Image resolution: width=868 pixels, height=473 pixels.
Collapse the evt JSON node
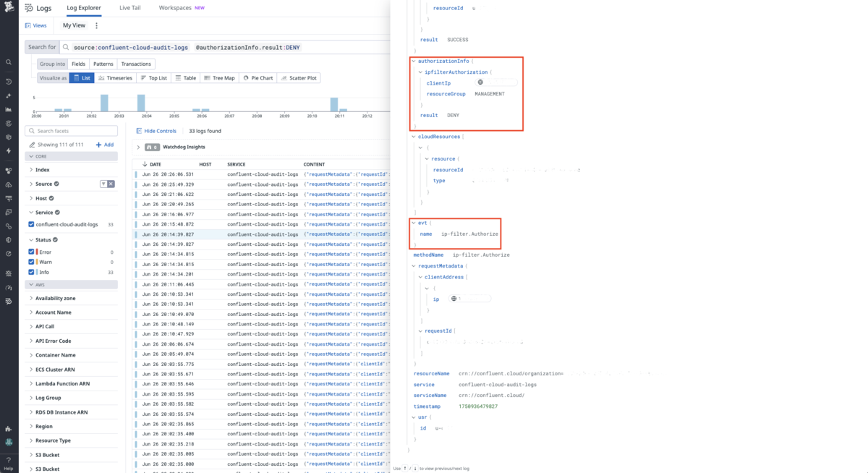pos(414,223)
